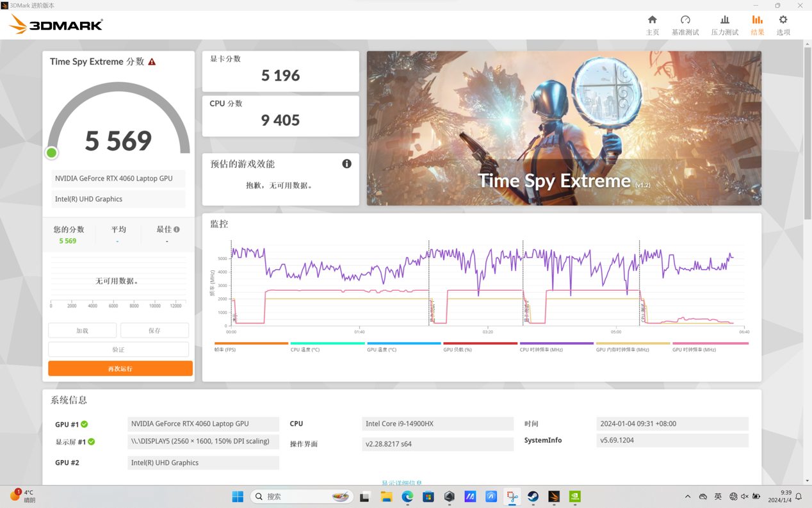Viewport: 812px width, 508px height.
Task: Click the info icon next to 最佳
Action: click(177, 229)
